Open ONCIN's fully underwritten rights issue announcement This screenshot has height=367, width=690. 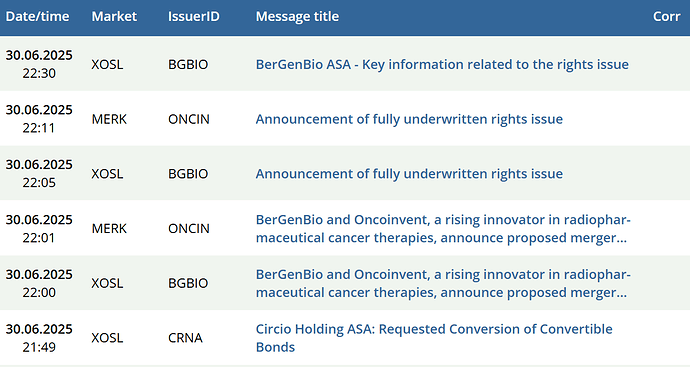[x=409, y=119]
